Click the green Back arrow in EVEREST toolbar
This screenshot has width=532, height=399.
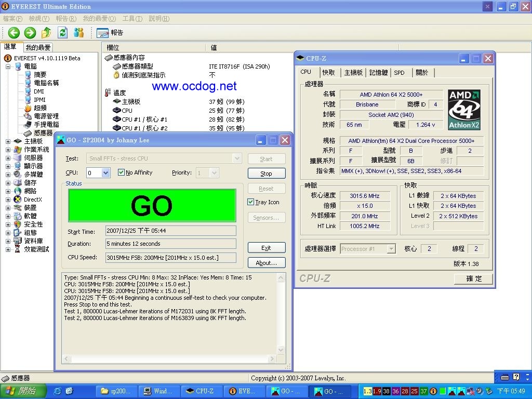(14, 33)
